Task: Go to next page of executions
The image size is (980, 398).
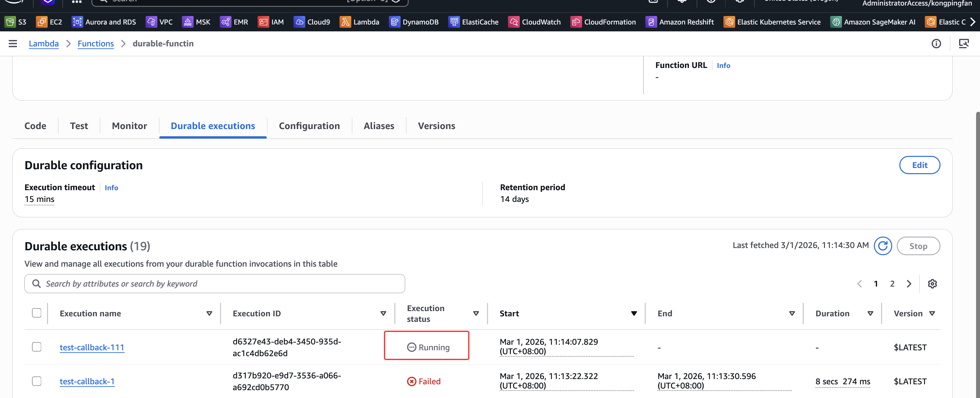Action: point(909,284)
